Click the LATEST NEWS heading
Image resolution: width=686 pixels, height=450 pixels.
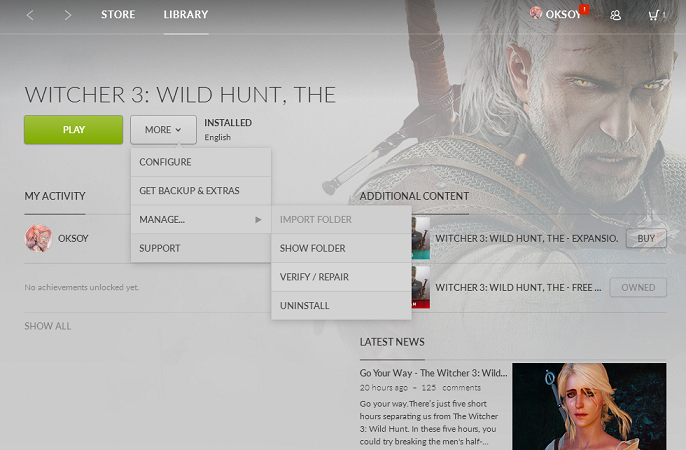click(x=392, y=342)
